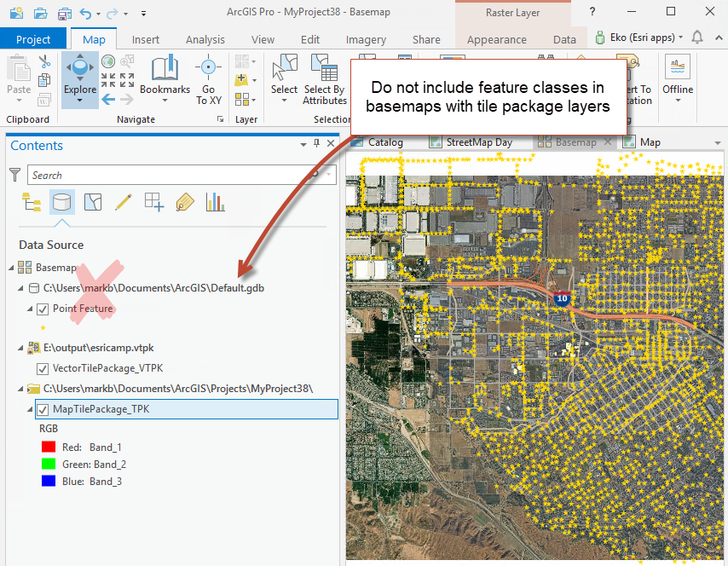Open the Project tab
The width and height of the screenshot is (728, 566).
click(33, 39)
